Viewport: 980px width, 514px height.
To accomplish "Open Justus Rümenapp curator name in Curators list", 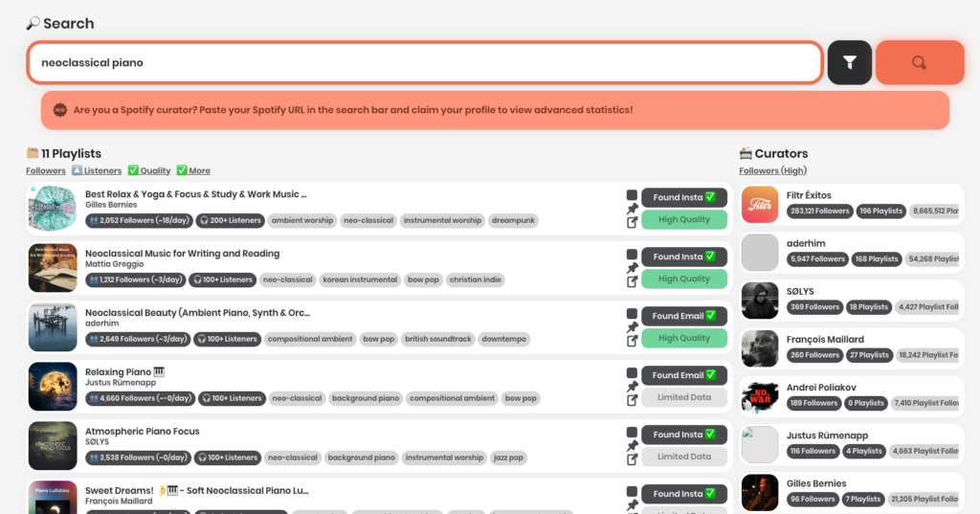I will (827, 436).
